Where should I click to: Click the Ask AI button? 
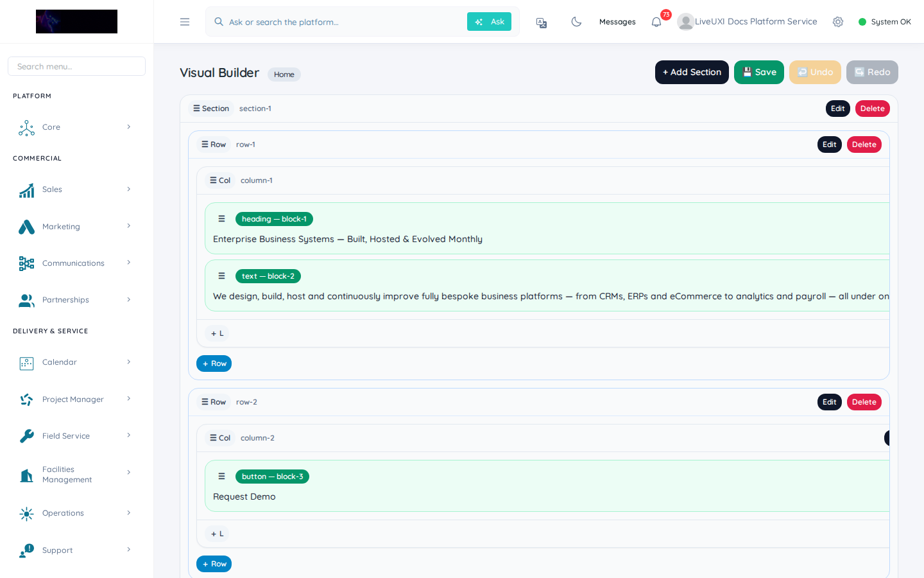tap(489, 22)
